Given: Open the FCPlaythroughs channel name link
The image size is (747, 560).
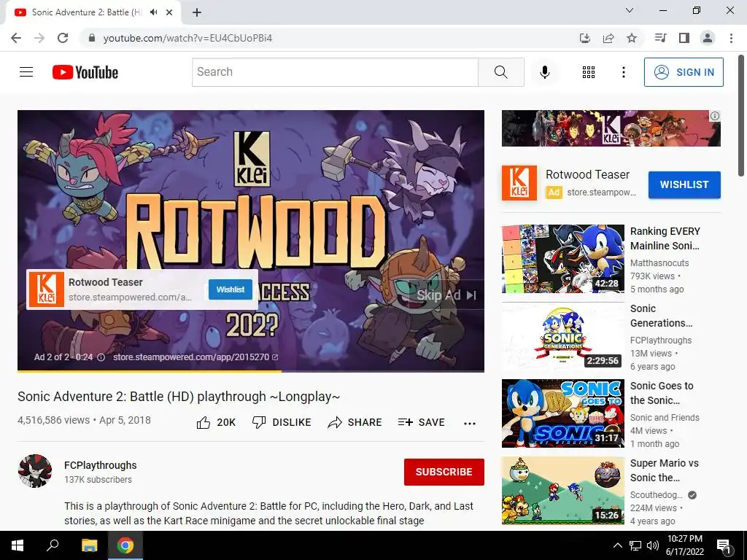Looking at the screenshot, I should click(x=101, y=465).
